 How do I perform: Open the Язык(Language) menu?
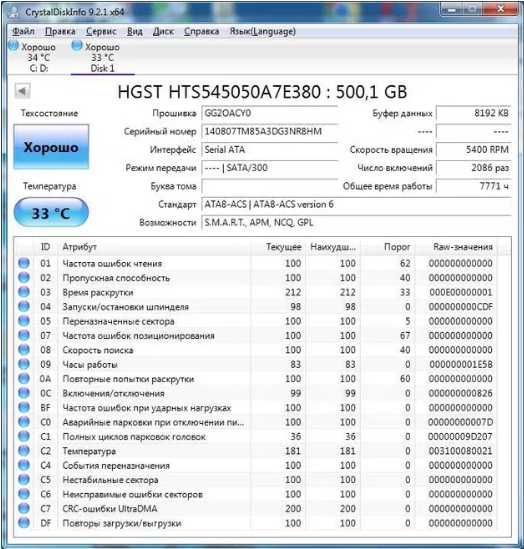(x=263, y=32)
